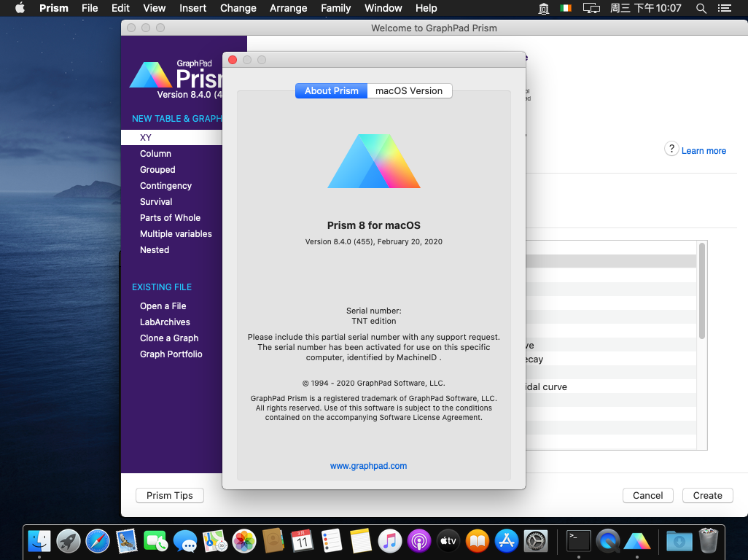Open the Help menu
The width and height of the screenshot is (748, 560).
[x=426, y=8]
